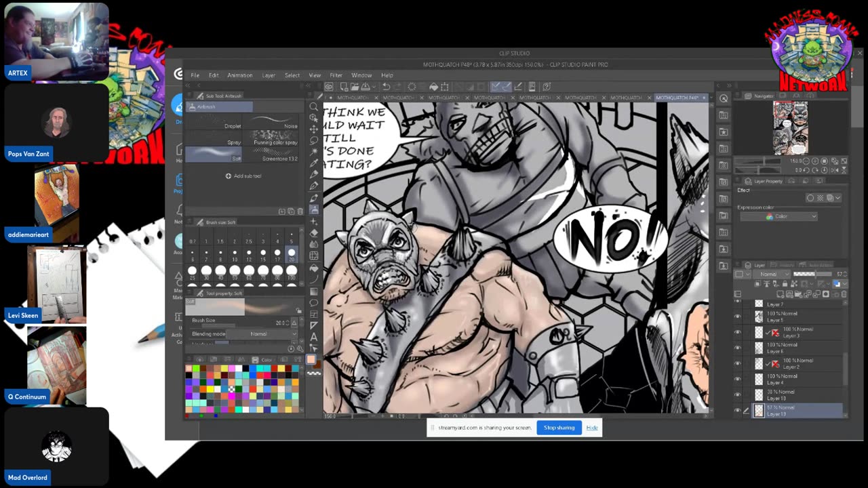Click Navigator flip horizontal icon
Viewport: 868px width, 488px height.
click(835, 170)
